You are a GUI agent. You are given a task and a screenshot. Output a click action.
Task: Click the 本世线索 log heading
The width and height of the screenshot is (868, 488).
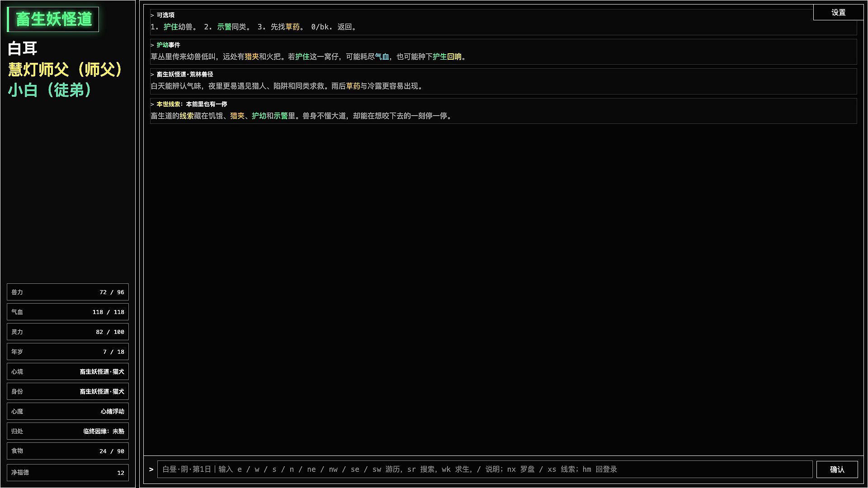(192, 104)
